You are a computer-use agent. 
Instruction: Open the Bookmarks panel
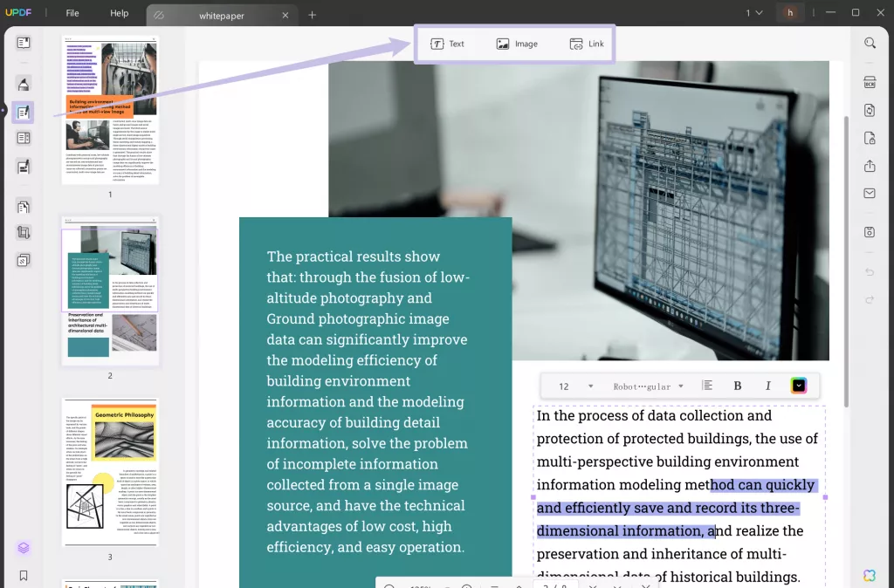(24, 576)
